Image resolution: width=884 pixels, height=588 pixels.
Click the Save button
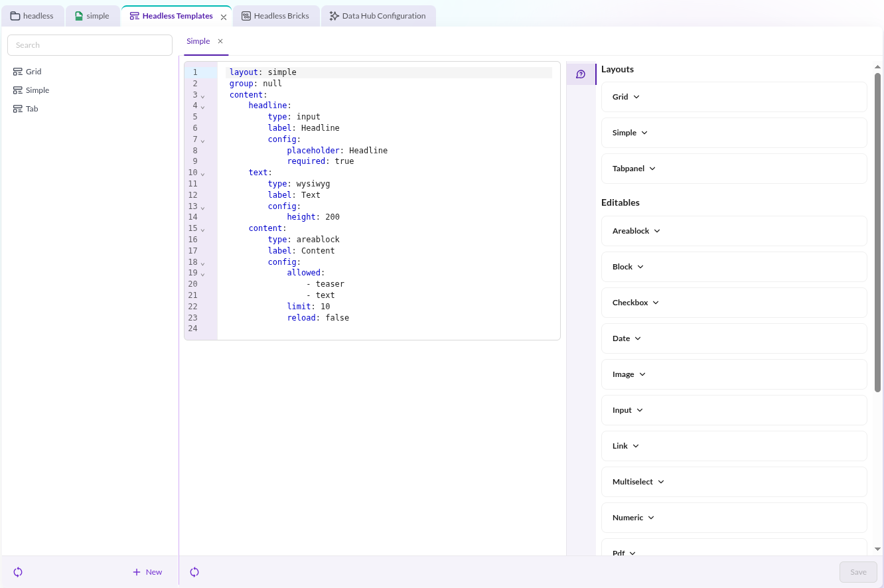pyautogui.click(x=858, y=572)
